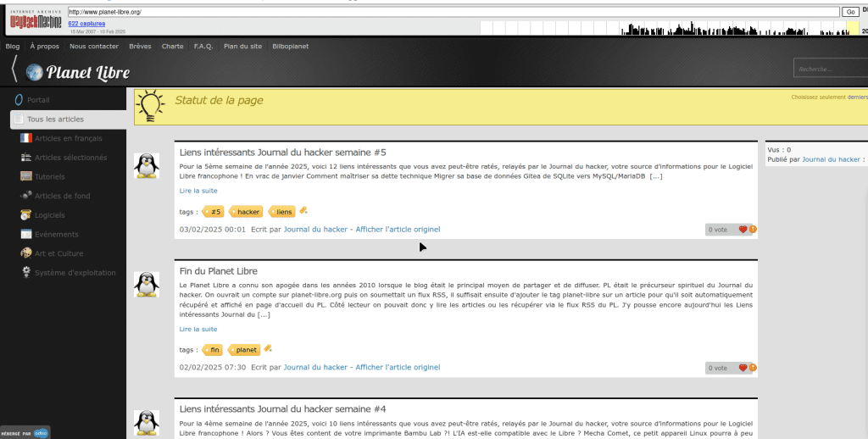Viewport: 868px width, 439px height.
Task: Open the Charte menu item
Action: click(173, 47)
